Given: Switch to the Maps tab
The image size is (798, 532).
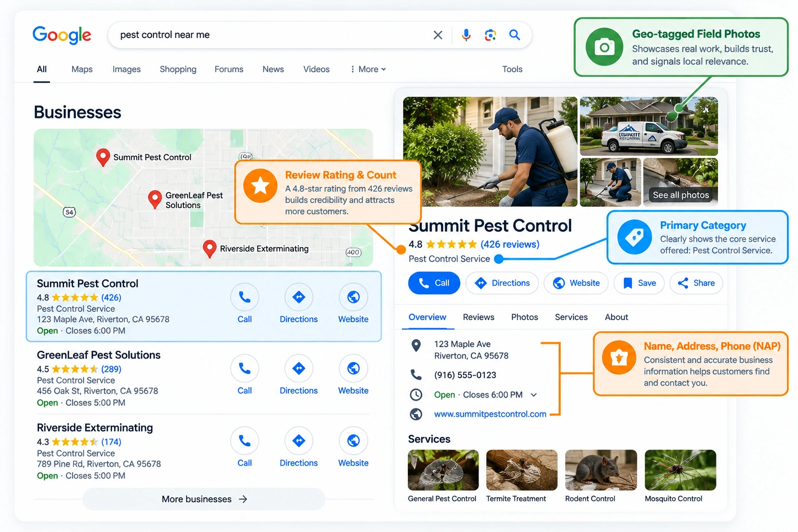Looking at the screenshot, I should tap(82, 69).
